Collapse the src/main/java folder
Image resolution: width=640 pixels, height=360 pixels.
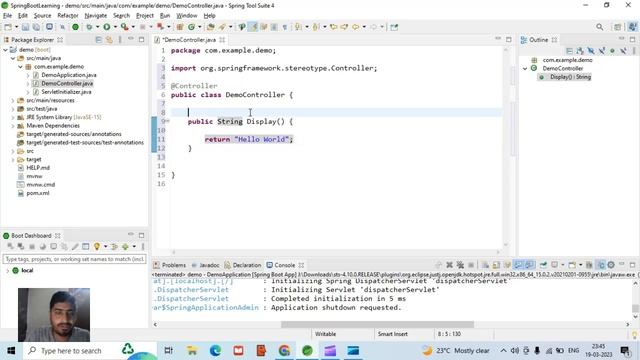pyautogui.click(x=13, y=58)
